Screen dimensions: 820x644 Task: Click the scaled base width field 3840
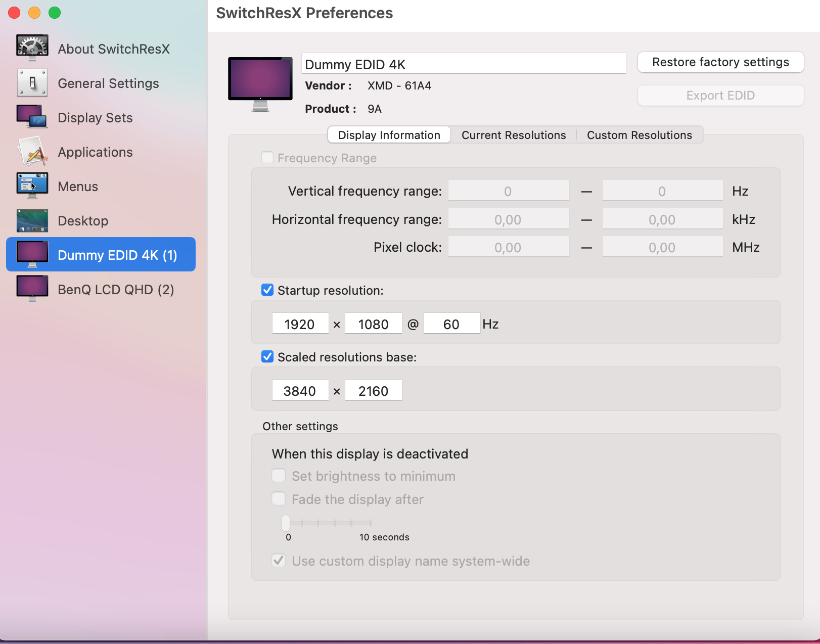(x=300, y=390)
